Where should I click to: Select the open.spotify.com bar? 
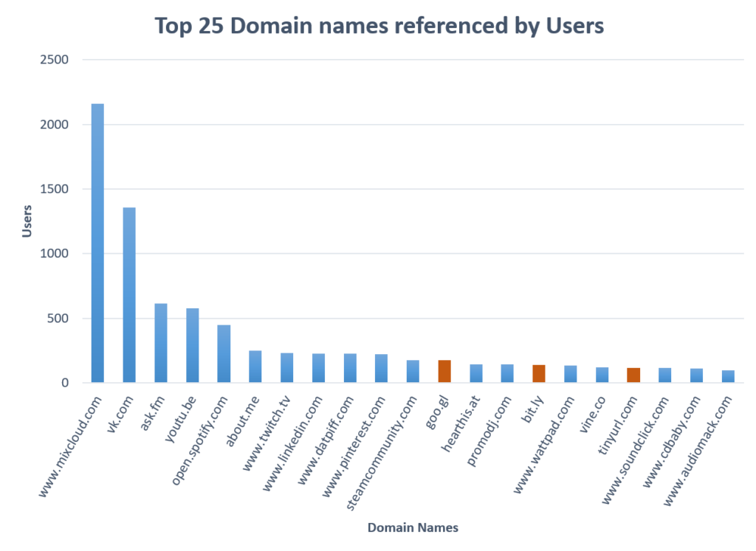point(224,354)
